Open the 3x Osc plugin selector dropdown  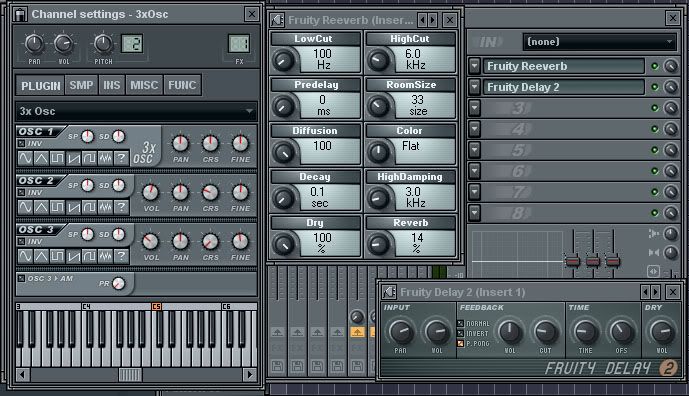point(136,111)
